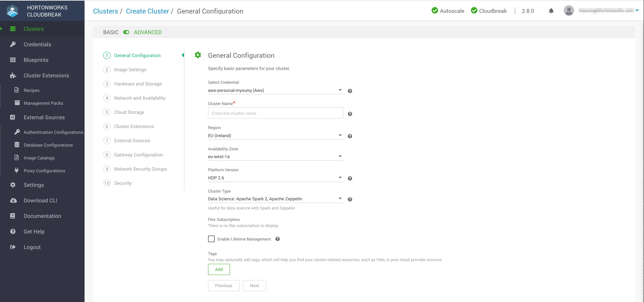Click help icon for Enable Lifetime Management

pyautogui.click(x=278, y=239)
